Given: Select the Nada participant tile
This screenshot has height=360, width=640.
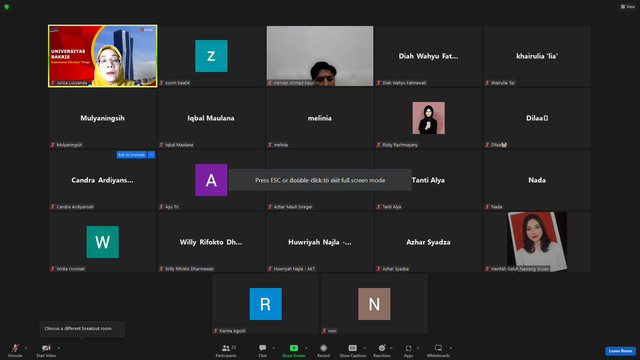Looking at the screenshot, I should pyautogui.click(x=537, y=180).
